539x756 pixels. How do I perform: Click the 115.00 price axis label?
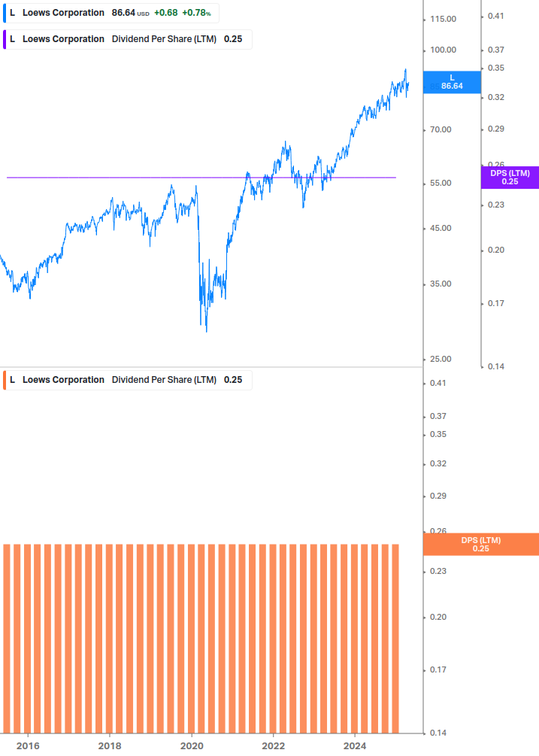[443, 20]
